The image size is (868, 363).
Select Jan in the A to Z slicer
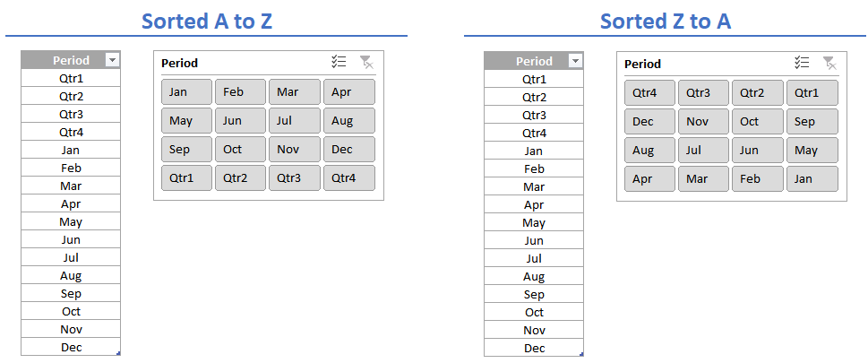(186, 92)
